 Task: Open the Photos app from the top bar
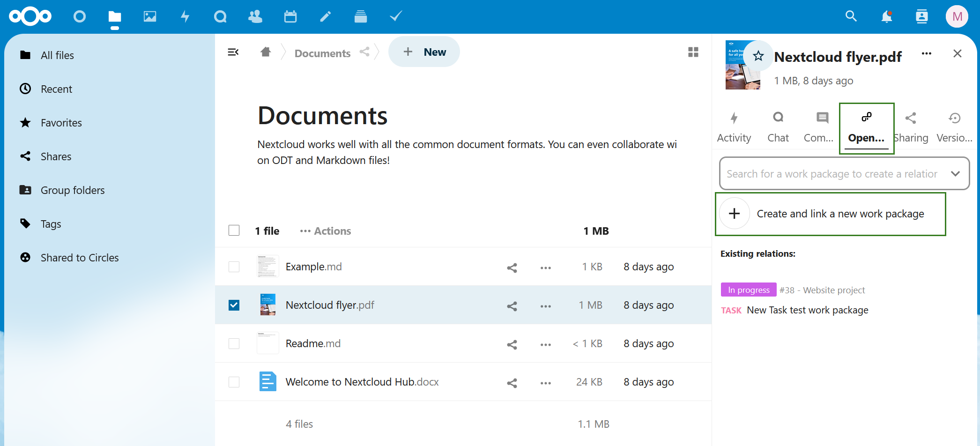click(x=150, y=16)
